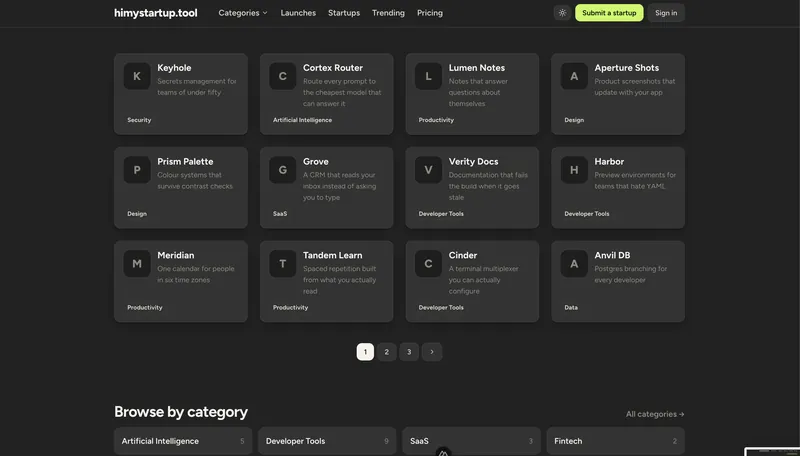
Task: Go to pagination page 3
Action: (409, 352)
